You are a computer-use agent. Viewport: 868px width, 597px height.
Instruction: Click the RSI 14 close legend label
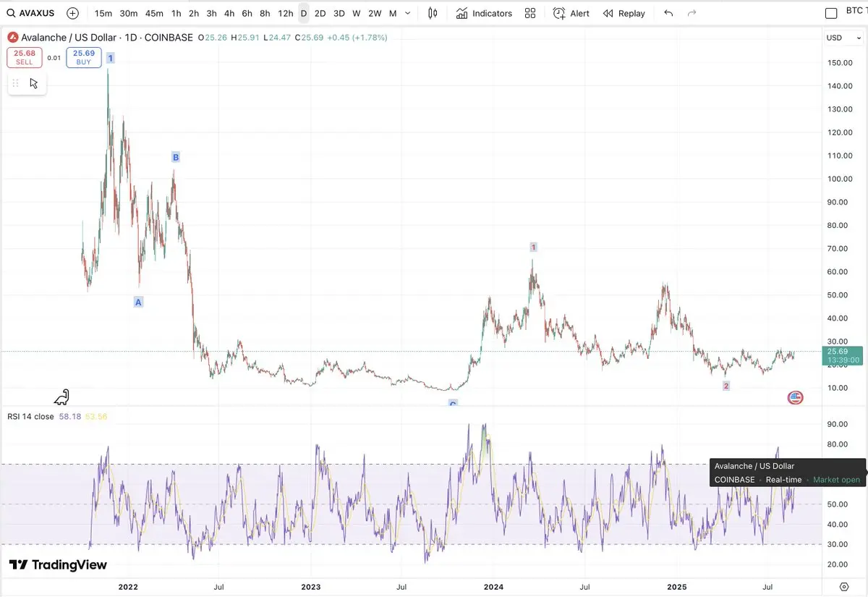coord(30,417)
